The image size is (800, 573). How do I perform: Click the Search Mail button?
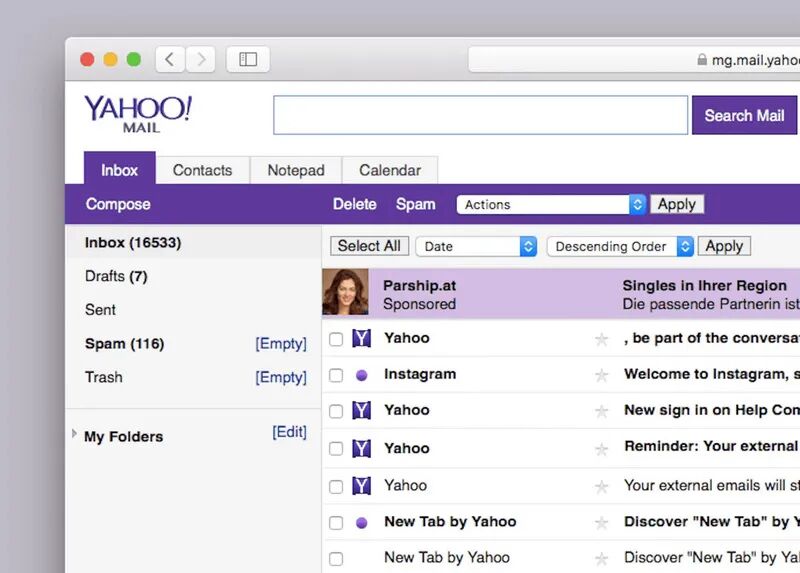(744, 115)
